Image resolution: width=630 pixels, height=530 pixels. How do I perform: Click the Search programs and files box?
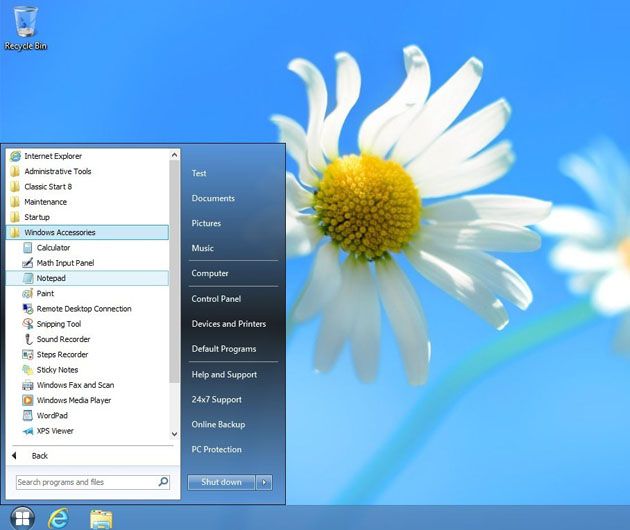pos(93,482)
